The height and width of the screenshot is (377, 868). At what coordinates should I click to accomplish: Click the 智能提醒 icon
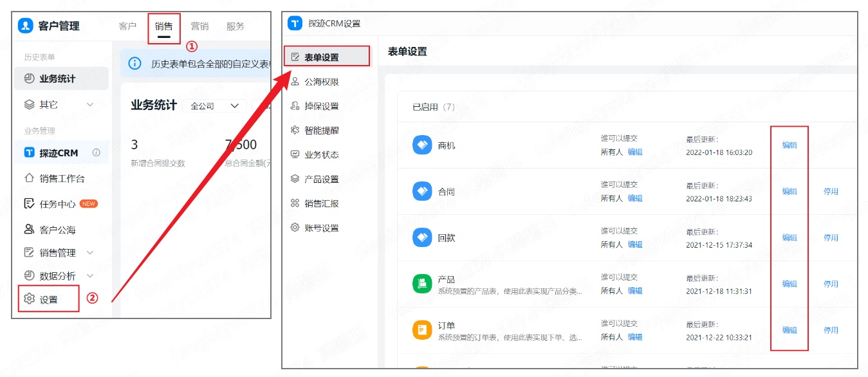pos(295,130)
